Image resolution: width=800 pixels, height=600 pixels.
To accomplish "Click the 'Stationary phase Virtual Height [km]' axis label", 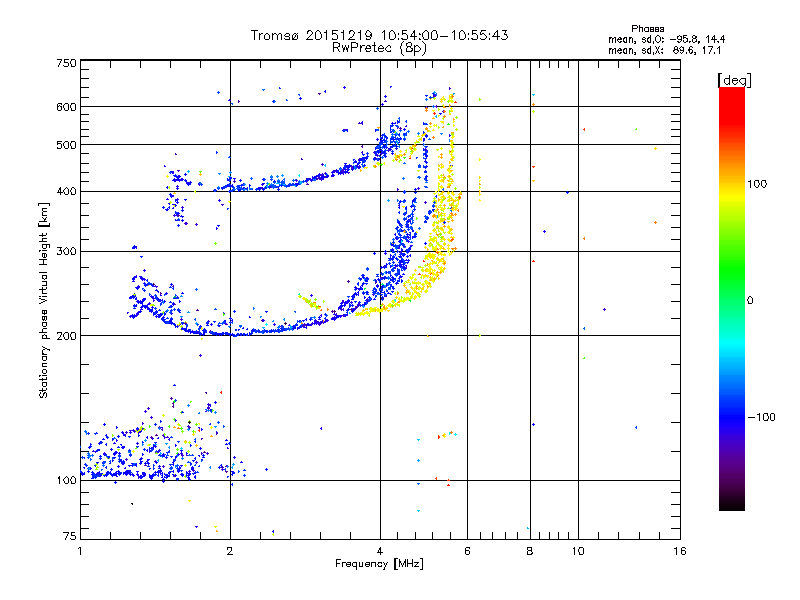I will (x=43, y=301).
